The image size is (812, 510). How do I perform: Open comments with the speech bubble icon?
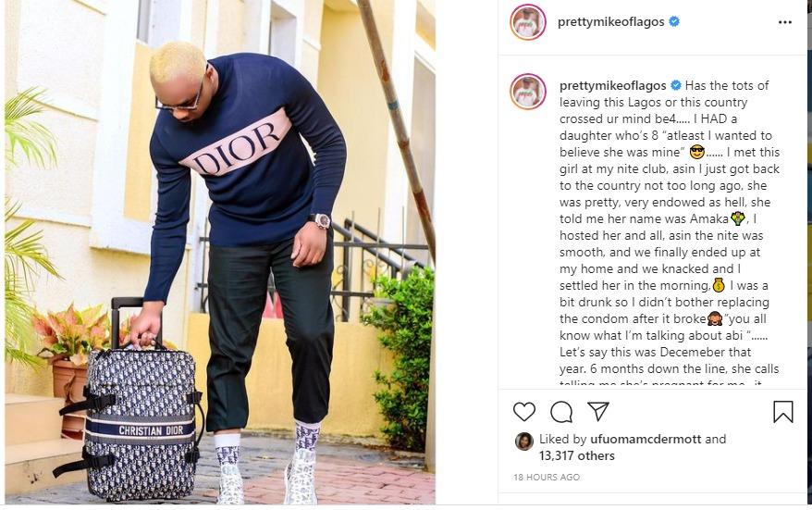[x=561, y=412]
